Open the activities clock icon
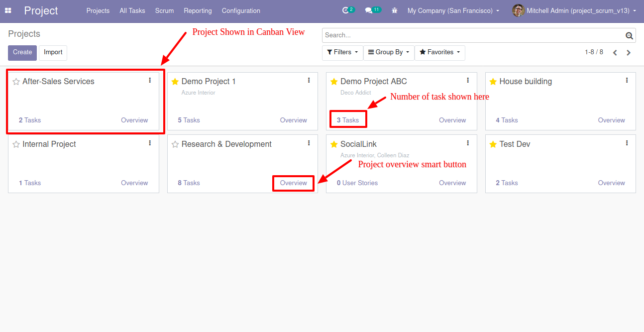Viewport: 644px width, 332px height. [x=346, y=10]
